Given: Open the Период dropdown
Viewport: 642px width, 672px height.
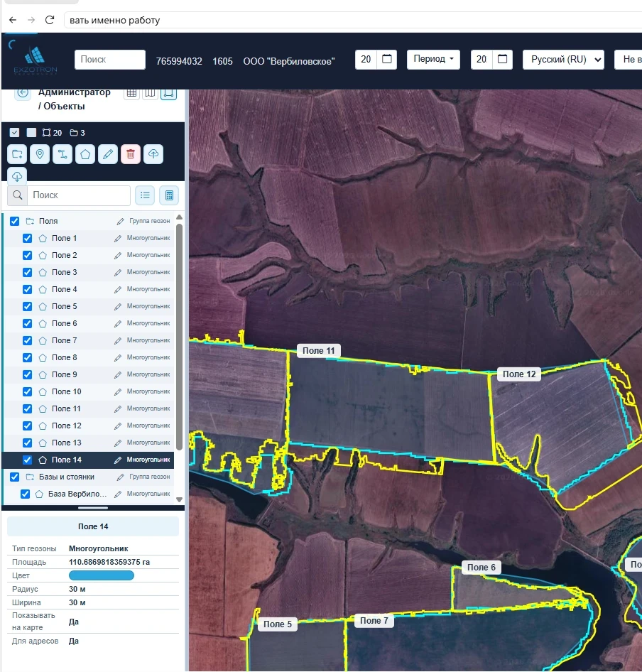Looking at the screenshot, I should [433, 59].
